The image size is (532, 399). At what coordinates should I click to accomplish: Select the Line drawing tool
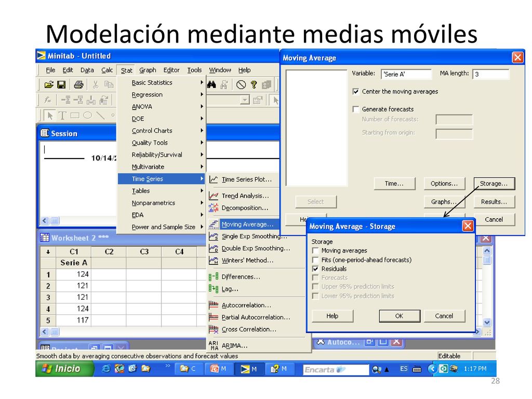pos(100,115)
